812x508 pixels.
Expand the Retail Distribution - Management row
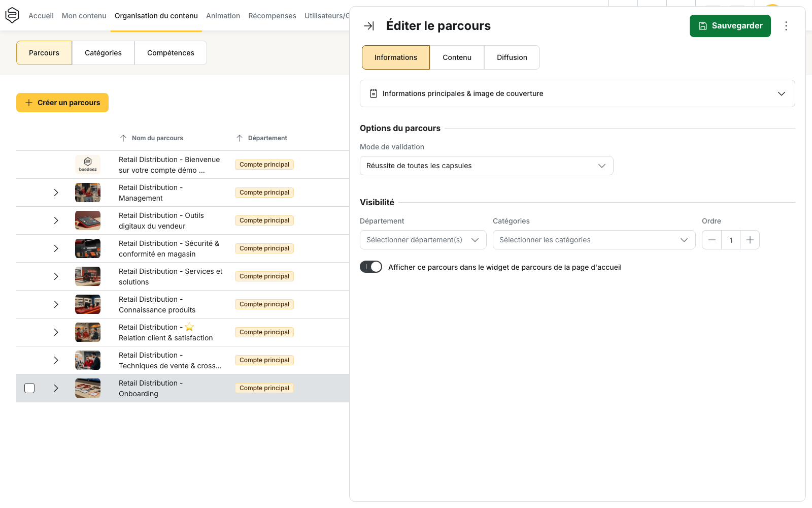(x=56, y=193)
